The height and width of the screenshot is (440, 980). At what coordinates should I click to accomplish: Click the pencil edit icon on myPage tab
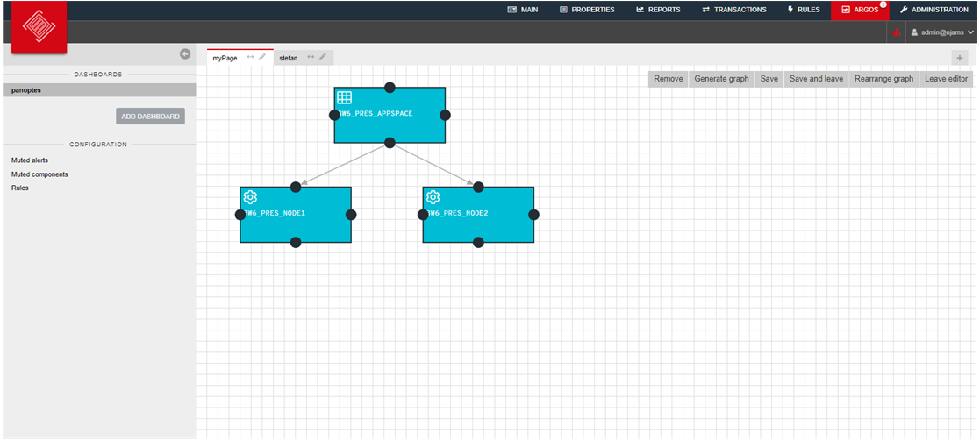(x=262, y=58)
